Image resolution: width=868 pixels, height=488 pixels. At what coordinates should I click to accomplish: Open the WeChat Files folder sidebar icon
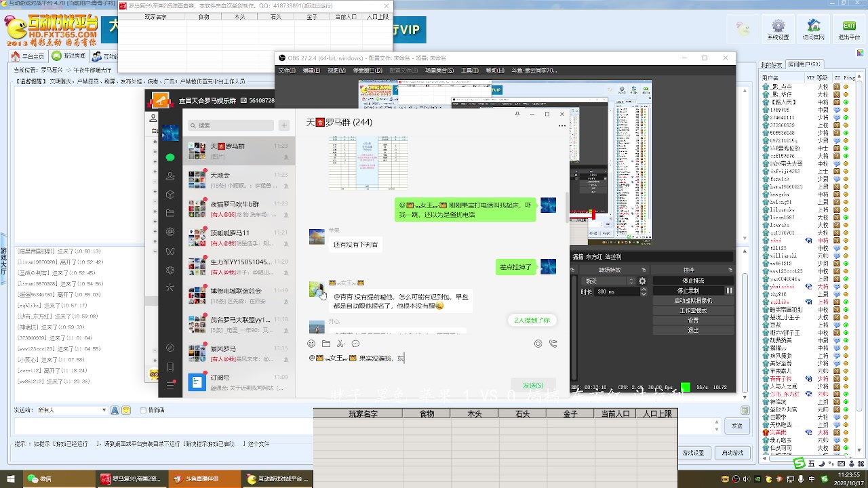[170, 213]
